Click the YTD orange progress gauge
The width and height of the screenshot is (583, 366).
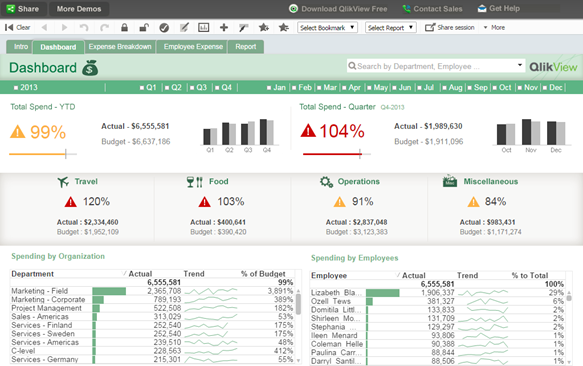[x=43, y=154]
